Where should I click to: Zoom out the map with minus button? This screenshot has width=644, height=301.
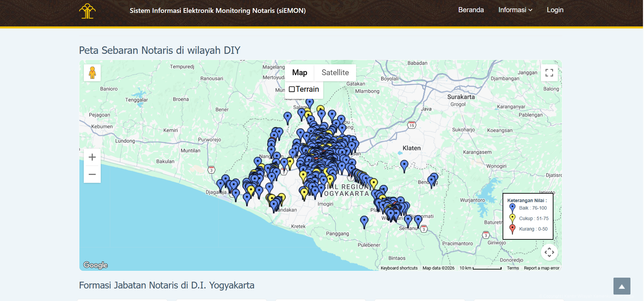point(92,174)
